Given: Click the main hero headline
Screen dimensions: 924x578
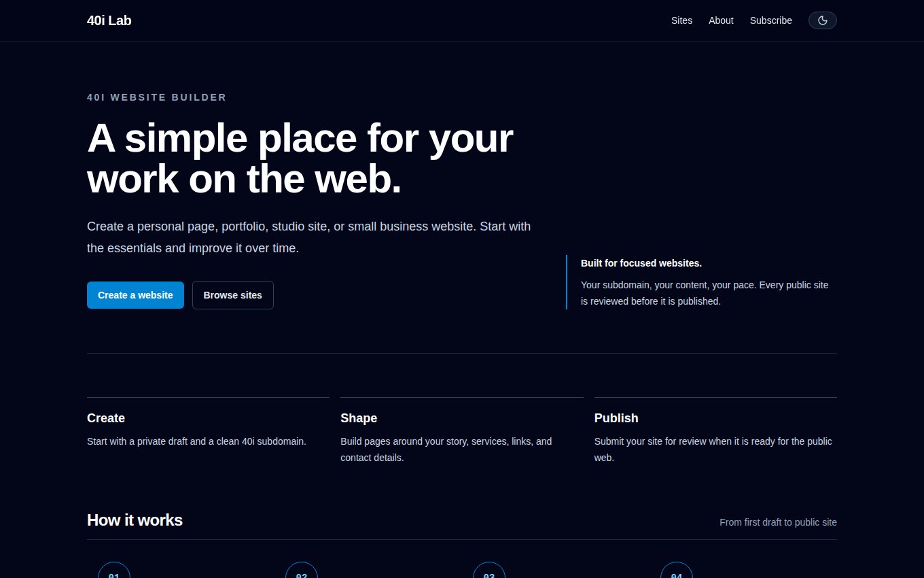Looking at the screenshot, I should point(300,158).
